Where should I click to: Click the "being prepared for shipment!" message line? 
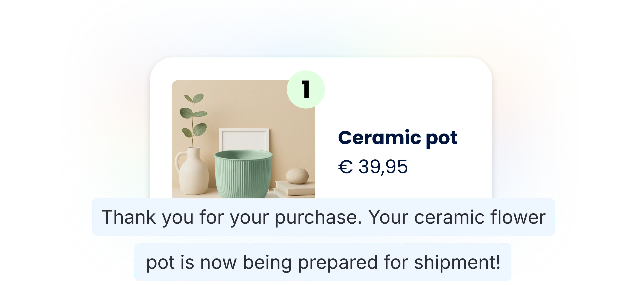click(x=323, y=262)
